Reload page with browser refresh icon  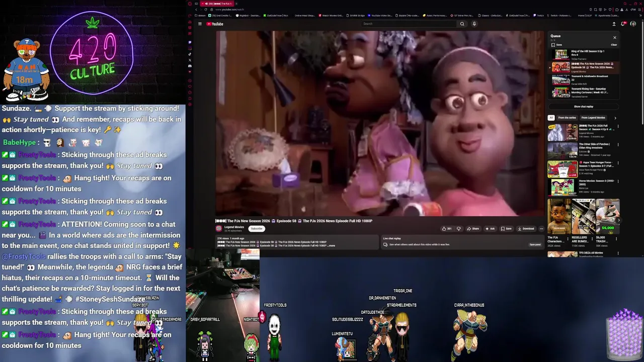pos(206,10)
